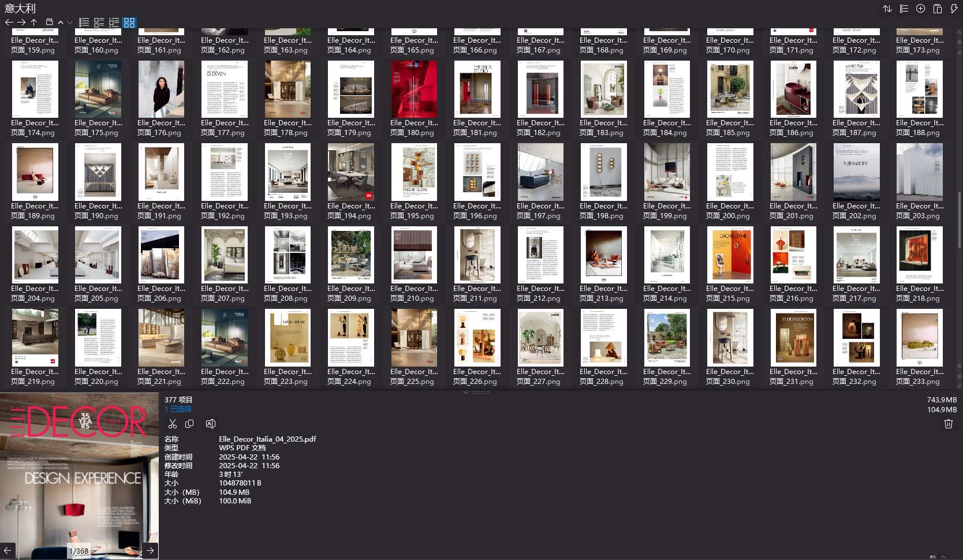Copy the selected file

click(x=189, y=424)
